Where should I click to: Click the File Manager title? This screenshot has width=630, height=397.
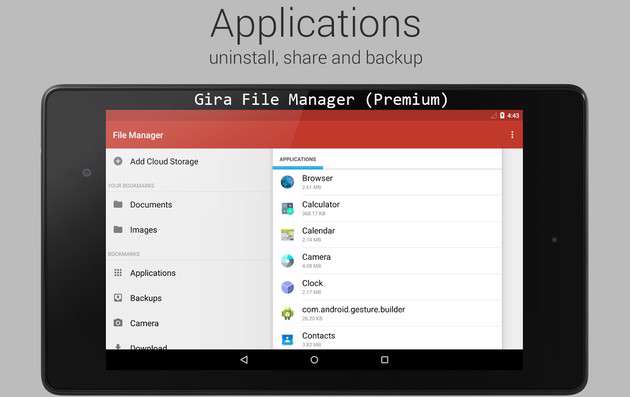pos(138,135)
